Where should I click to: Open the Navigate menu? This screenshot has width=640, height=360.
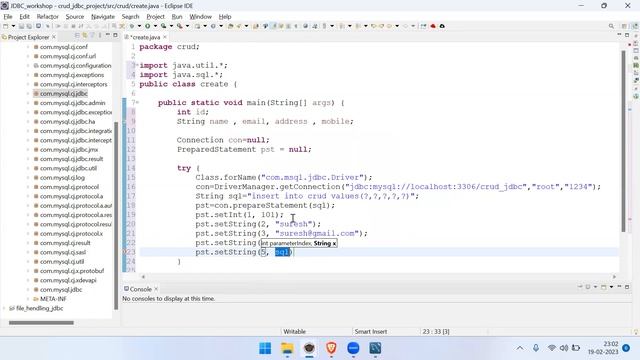tap(103, 17)
